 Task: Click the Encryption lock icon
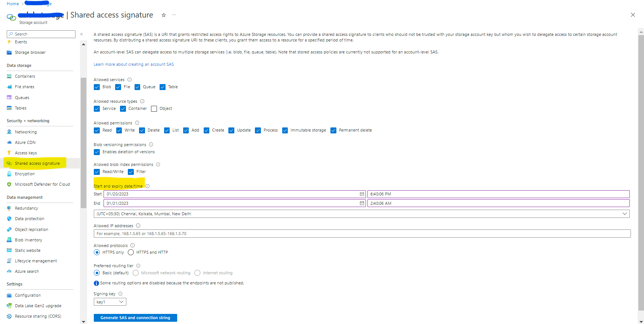point(9,174)
